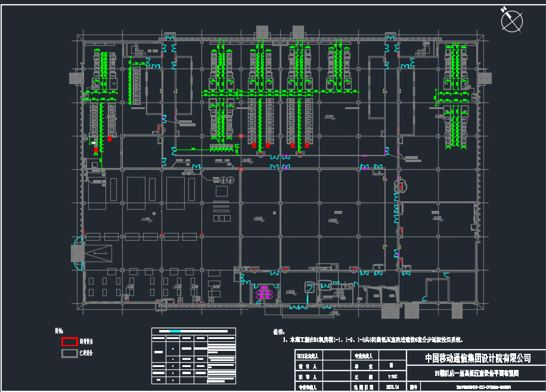Click the date value 2021.04
The width and height of the screenshot is (546, 392).
click(x=392, y=387)
